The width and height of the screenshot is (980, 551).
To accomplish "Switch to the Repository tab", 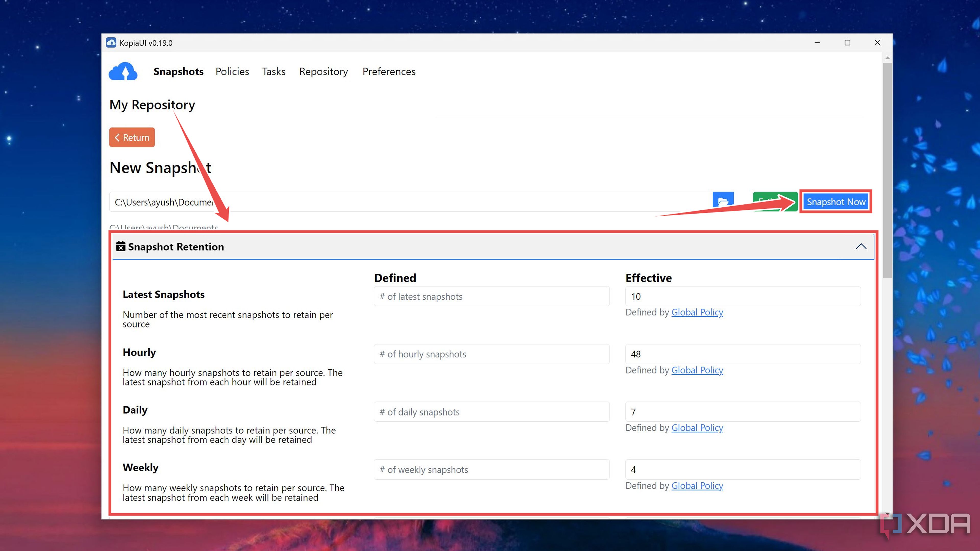I will coord(323,71).
